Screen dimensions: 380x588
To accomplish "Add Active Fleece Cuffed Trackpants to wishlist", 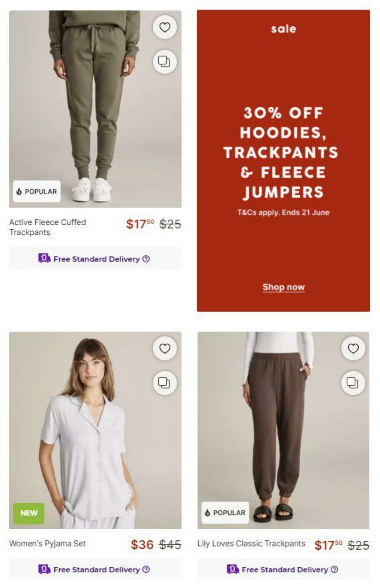I will (164, 27).
